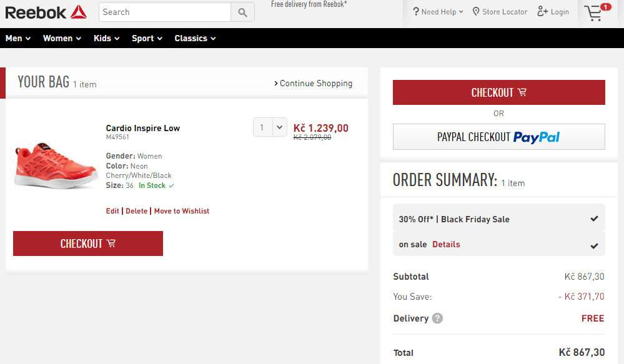Click the Free delivery from Reebok banner text

pos(309,4)
